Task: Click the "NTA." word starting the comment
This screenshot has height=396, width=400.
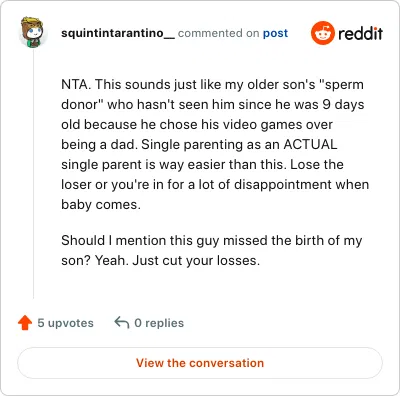Action: (76, 84)
